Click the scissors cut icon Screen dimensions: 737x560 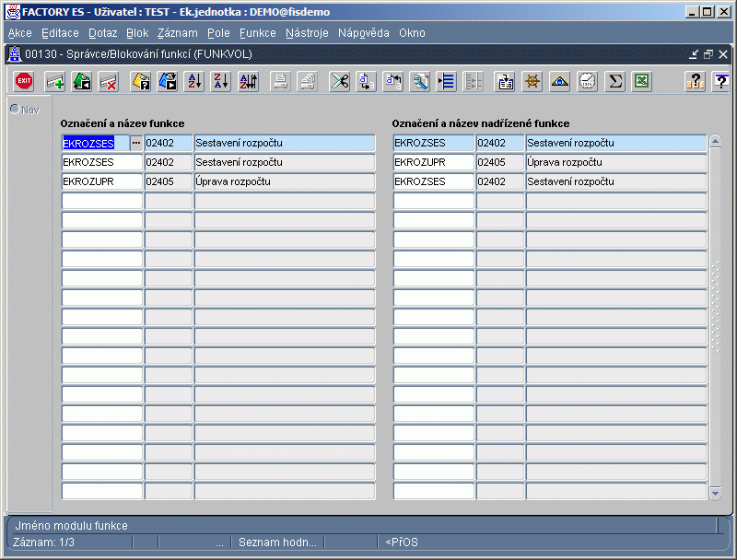(x=339, y=81)
